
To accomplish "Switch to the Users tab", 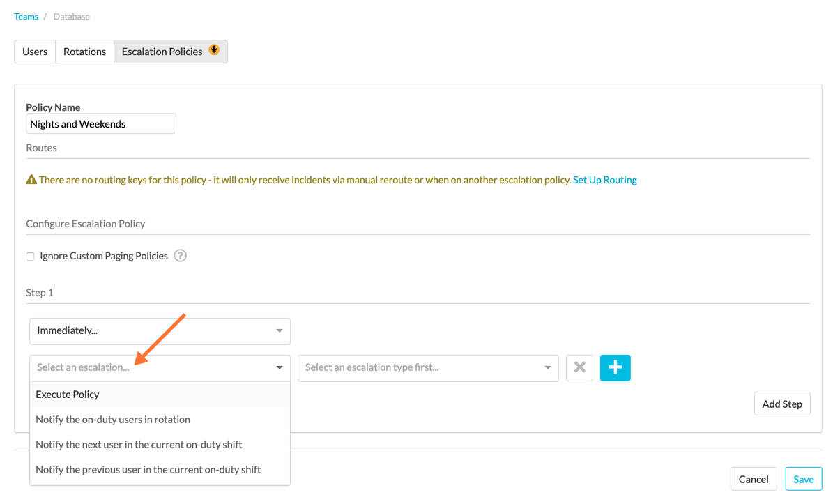I will point(34,51).
